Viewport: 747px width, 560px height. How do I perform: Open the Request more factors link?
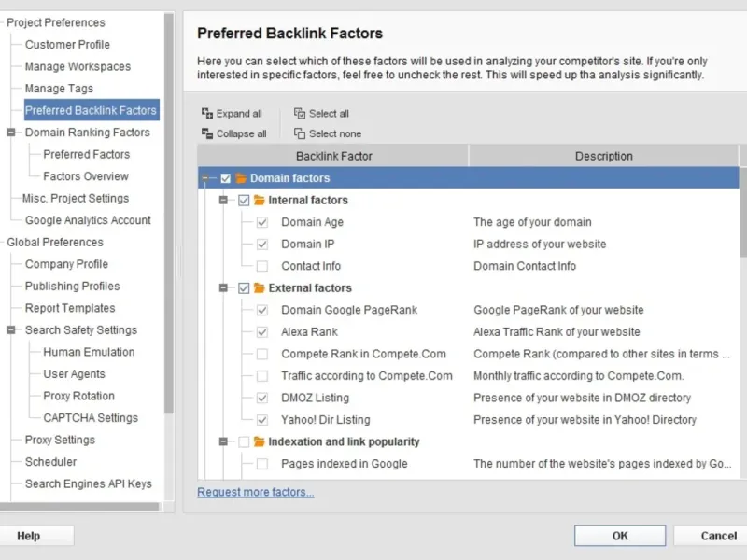point(255,492)
